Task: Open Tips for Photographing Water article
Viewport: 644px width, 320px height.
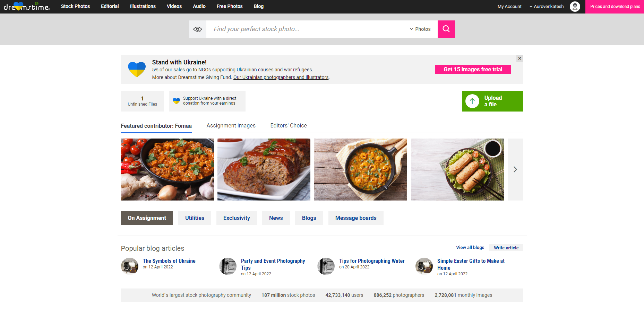Action: click(372, 261)
